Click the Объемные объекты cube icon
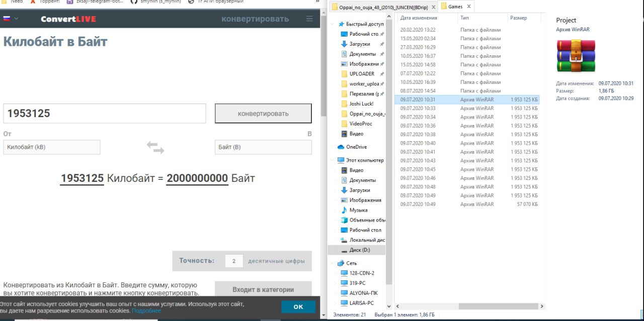 344,220
